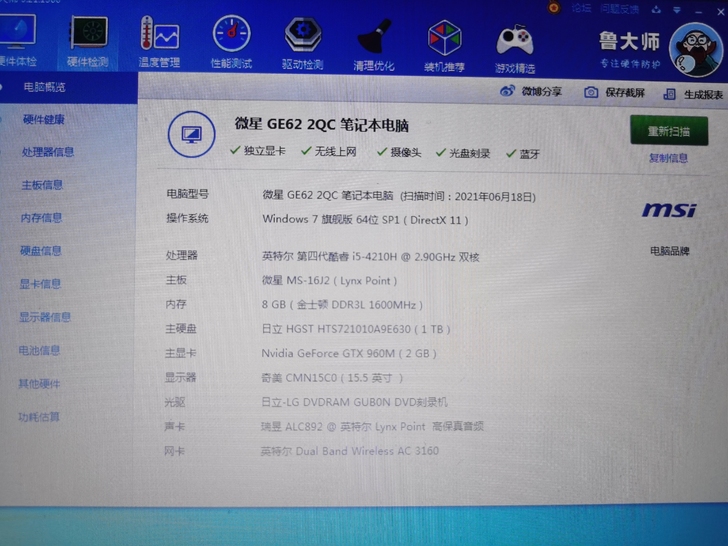Click network card Dual Band Wireless AC 3160
The width and height of the screenshot is (728, 546).
point(350,451)
